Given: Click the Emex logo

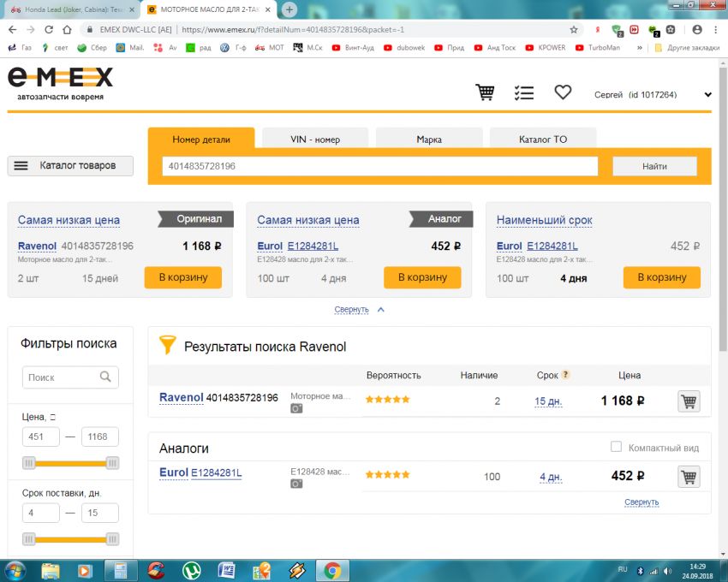Looking at the screenshot, I should (60, 84).
